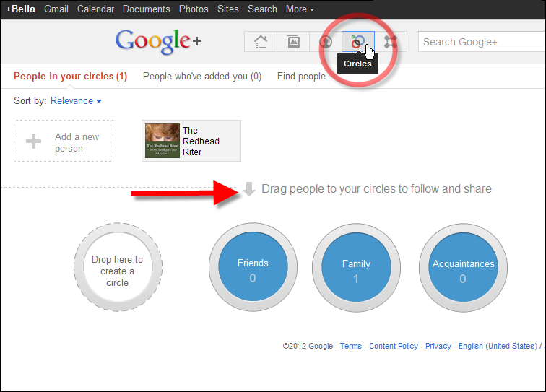The image size is (546, 392).
Task: Click the Google+ logo
Action: 158,41
